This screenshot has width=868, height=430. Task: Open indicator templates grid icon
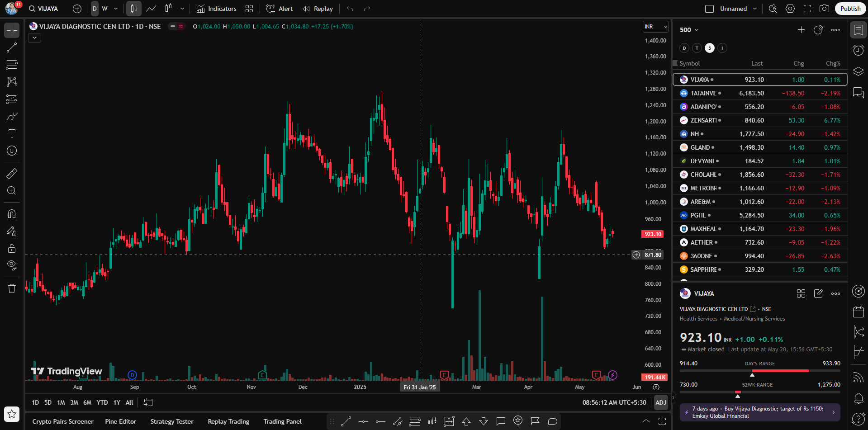tap(249, 9)
